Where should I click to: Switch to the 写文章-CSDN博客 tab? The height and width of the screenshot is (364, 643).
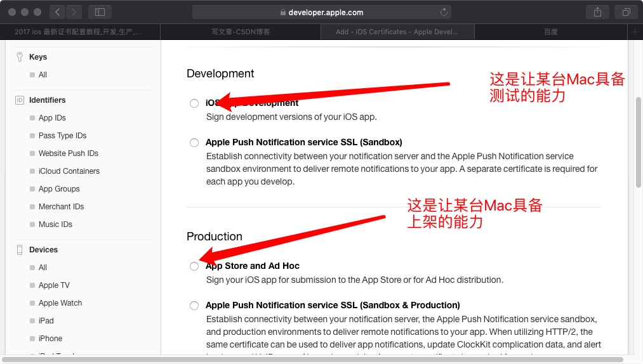point(241,32)
